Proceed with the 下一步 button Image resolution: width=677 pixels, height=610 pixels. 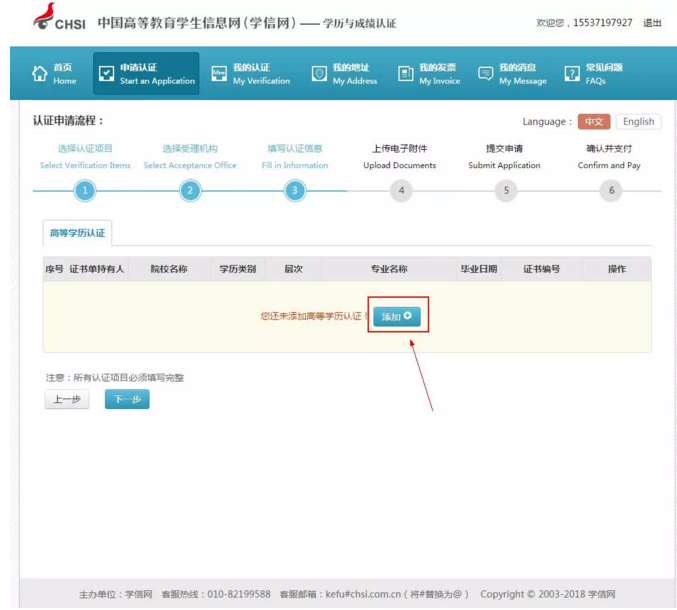[127, 400]
